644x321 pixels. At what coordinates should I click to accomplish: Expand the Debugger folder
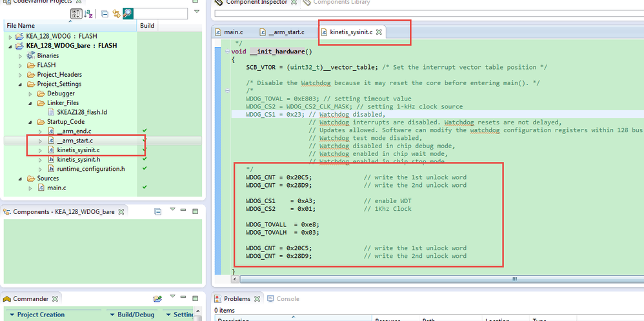coord(30,93)
